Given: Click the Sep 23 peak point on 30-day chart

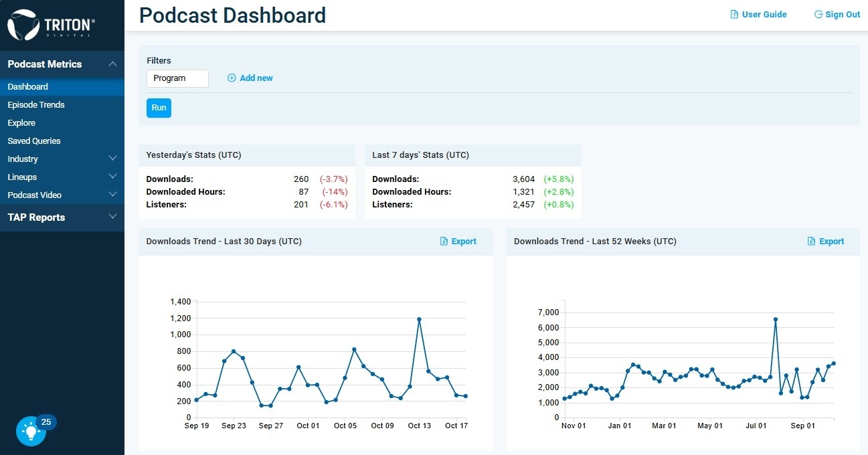Looking at the screenshot, I should (x=234, y=351).
